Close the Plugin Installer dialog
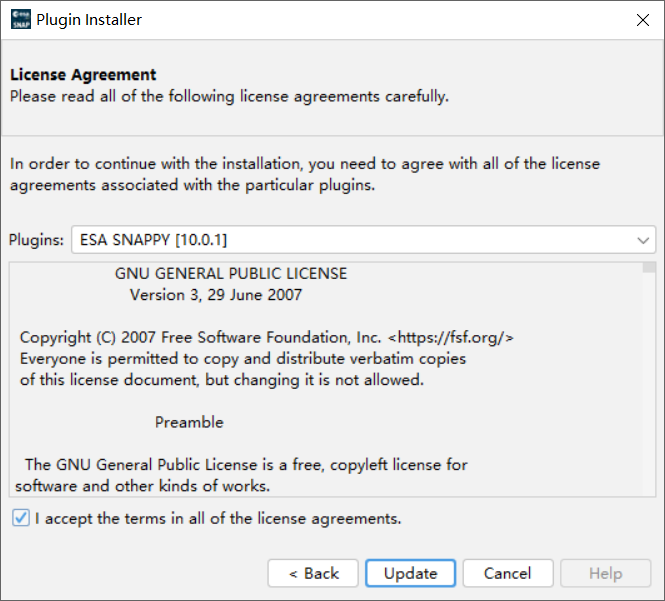 click(640, 20)
